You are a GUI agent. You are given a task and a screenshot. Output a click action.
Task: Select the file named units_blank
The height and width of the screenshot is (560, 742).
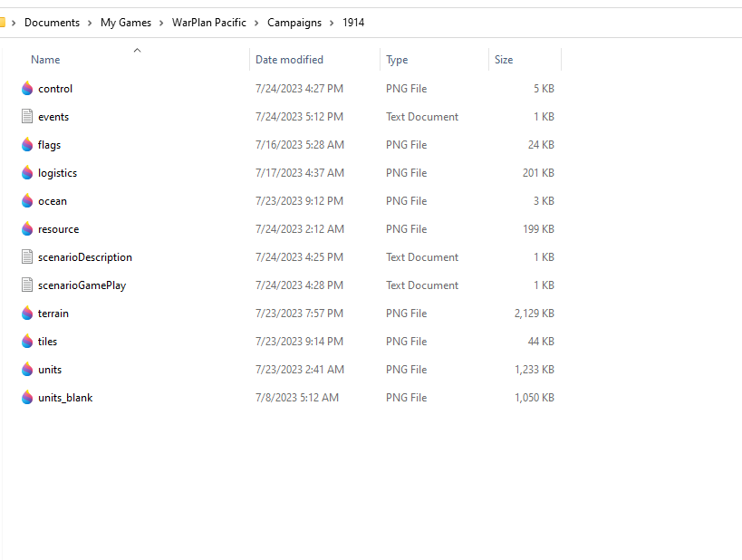65,398
